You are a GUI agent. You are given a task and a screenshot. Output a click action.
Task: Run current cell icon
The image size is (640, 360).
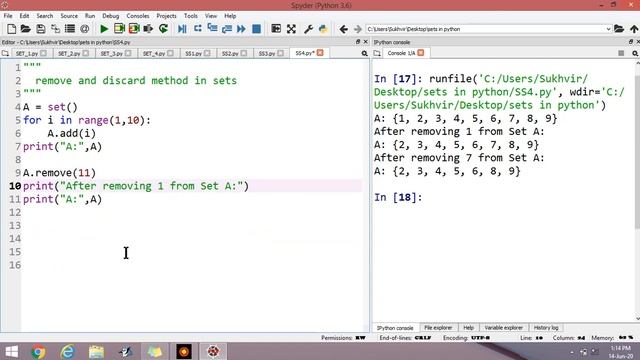coord(119,29)
